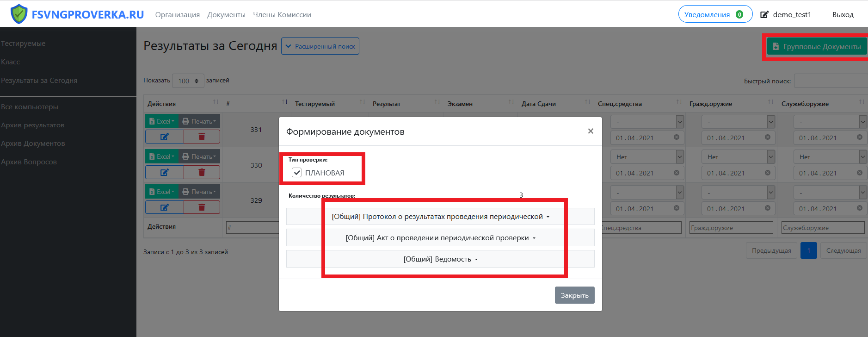Go to Следующая page
Viewport: 868px width, 337px height.
point(843,250)
